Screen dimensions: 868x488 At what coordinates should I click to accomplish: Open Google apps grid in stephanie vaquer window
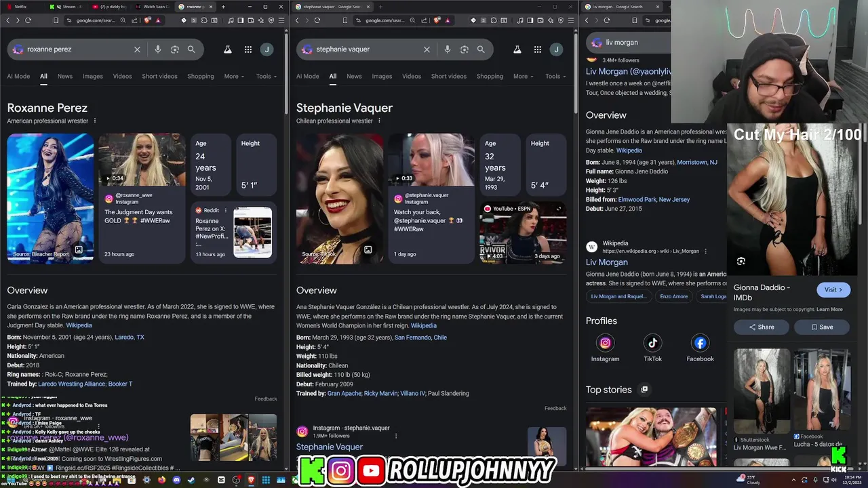point(538,49)
